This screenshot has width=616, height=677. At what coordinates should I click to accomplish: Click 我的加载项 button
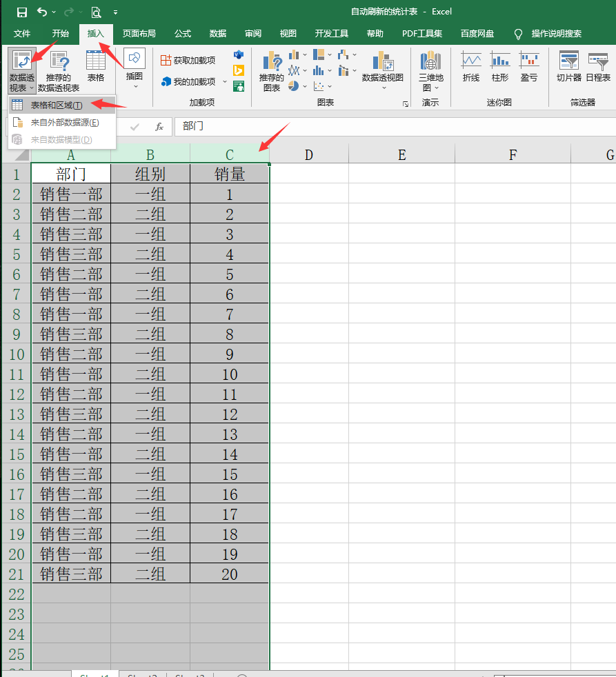pos(189,81)
